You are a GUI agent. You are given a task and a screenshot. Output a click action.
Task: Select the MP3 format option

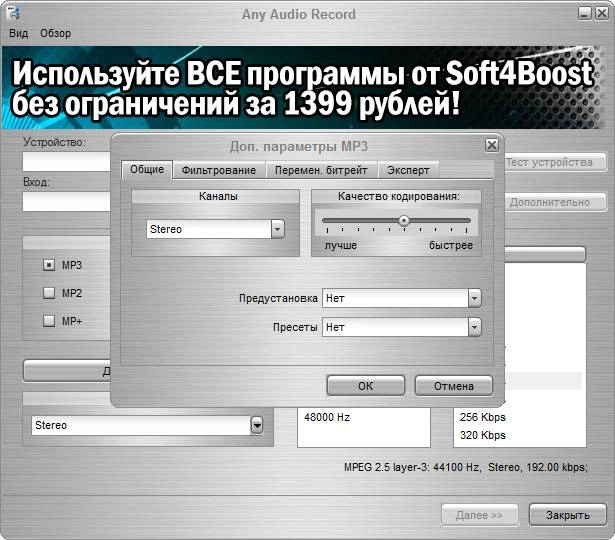click(x=49, y=265)
